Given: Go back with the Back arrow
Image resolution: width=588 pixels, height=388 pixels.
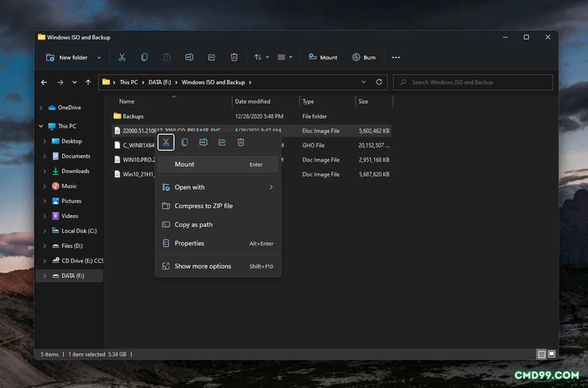Looking at the screenshot, I should (x=44, y=82).
